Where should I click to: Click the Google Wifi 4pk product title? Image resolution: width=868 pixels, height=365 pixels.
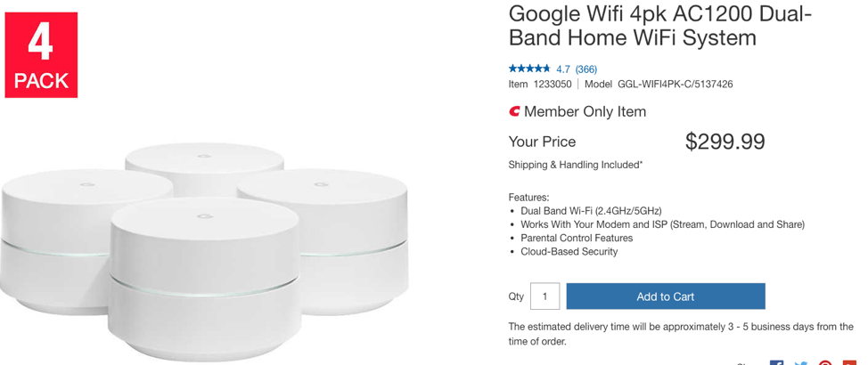click(x=659, y=25)
